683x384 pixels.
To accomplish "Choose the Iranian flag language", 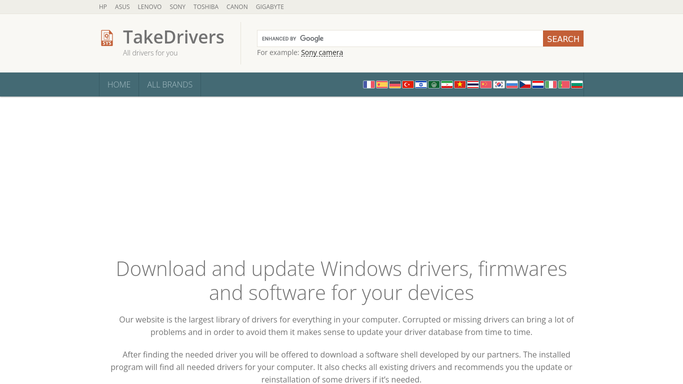I will coord(447,84).
